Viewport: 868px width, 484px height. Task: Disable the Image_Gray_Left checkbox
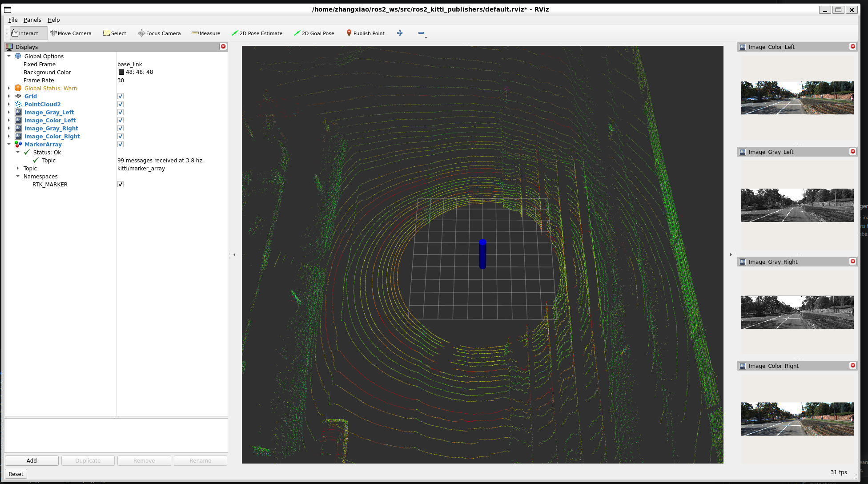(x=120, y=112)
